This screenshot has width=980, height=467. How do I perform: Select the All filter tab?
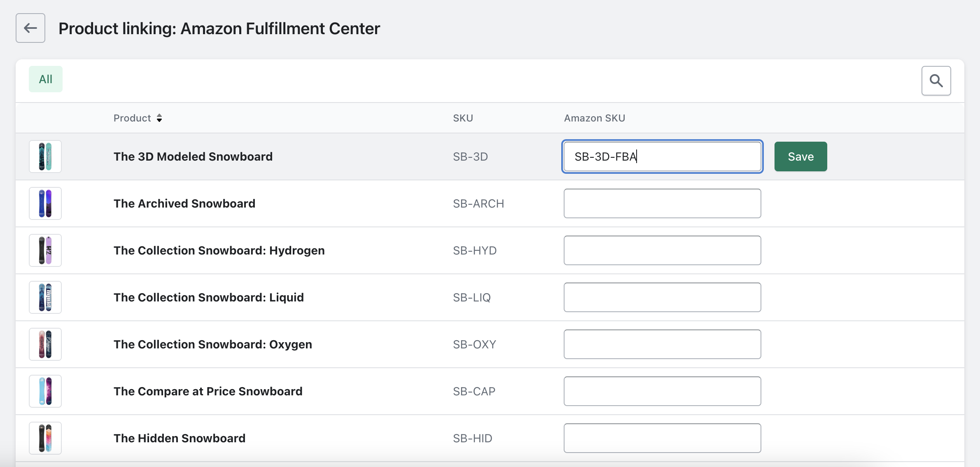pos(46,79)
